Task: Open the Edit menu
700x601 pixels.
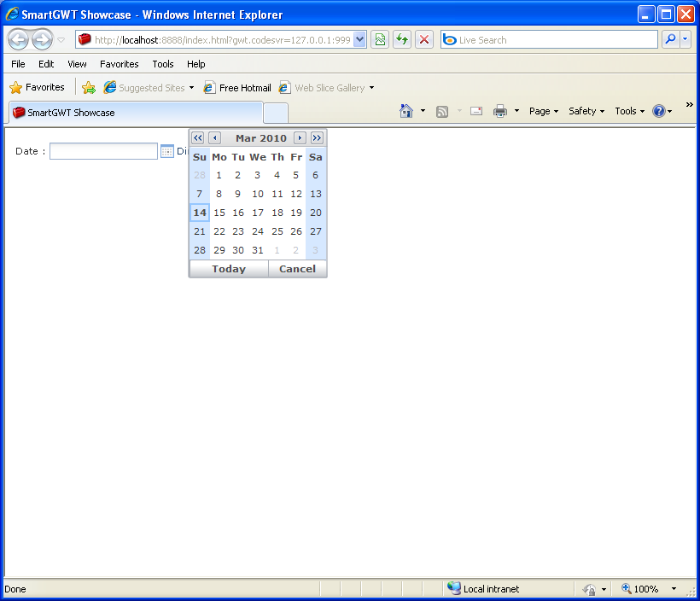Action: pos(46,64)
